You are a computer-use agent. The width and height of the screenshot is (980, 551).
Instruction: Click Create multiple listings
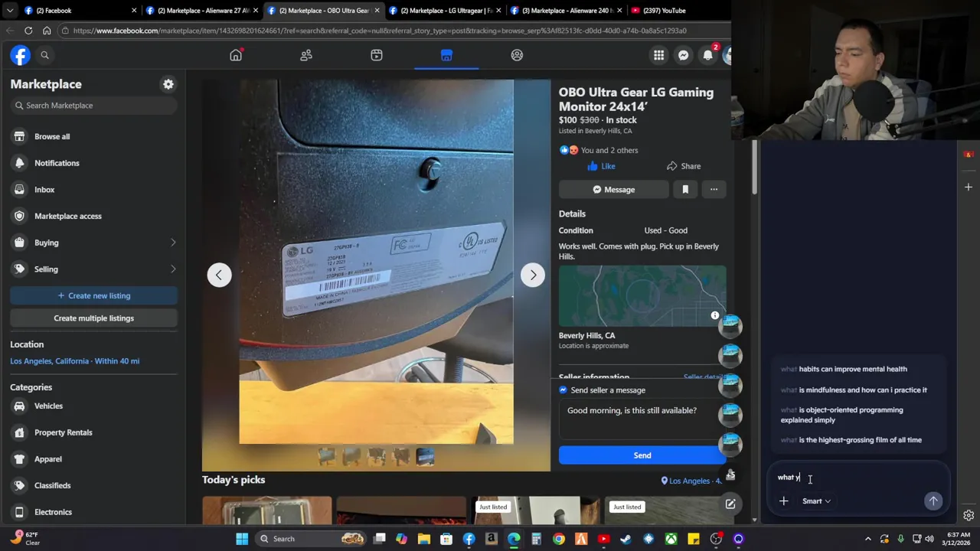click(93, 318)
